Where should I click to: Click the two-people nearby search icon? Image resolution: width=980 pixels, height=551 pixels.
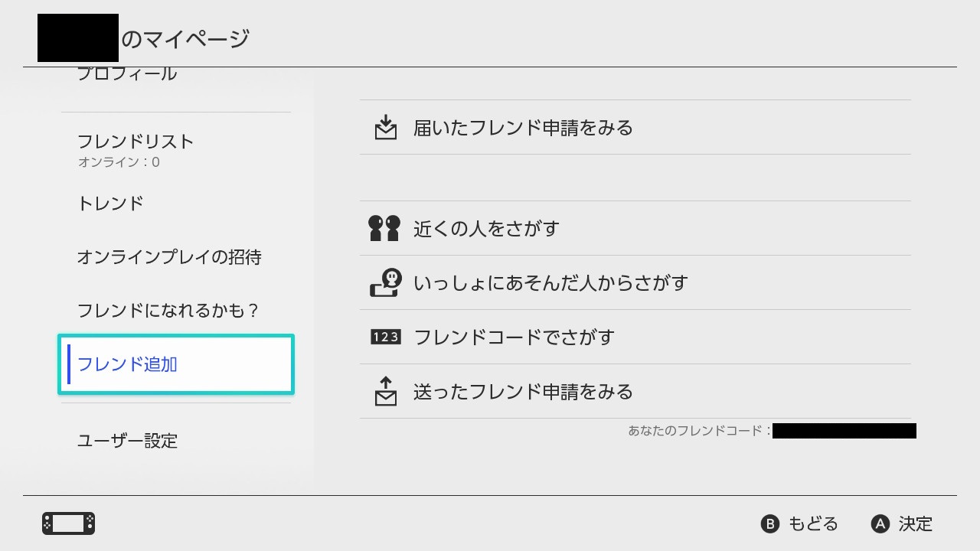(384, 228)
